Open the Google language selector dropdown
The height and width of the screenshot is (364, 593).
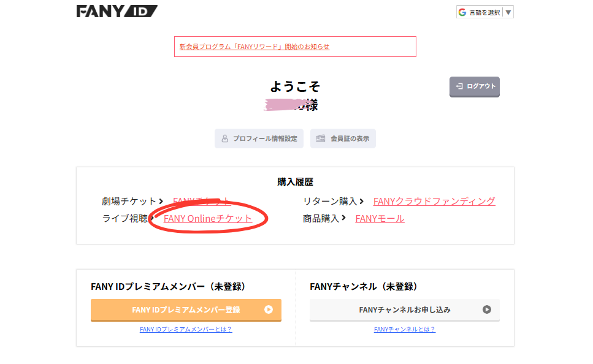click(485, 12)
